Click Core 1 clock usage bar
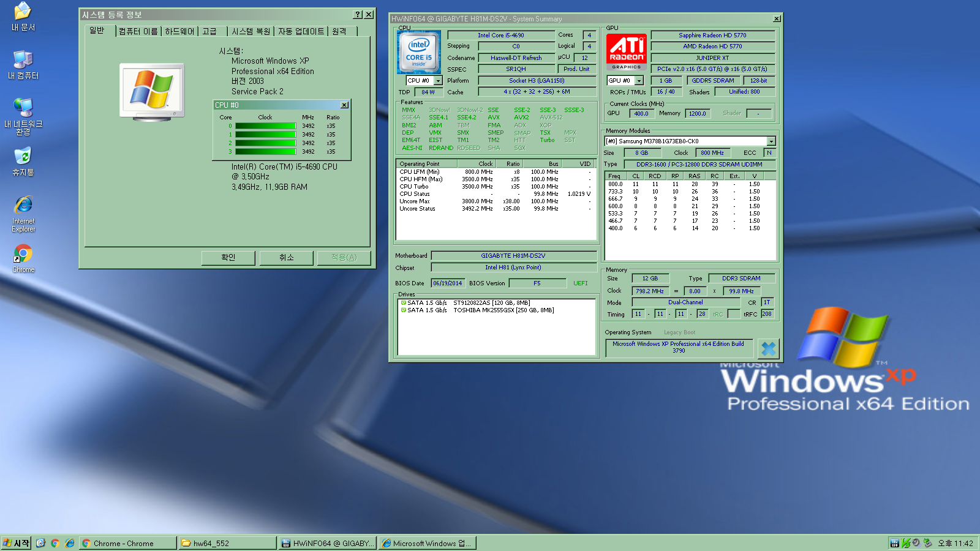 [265, 135]
